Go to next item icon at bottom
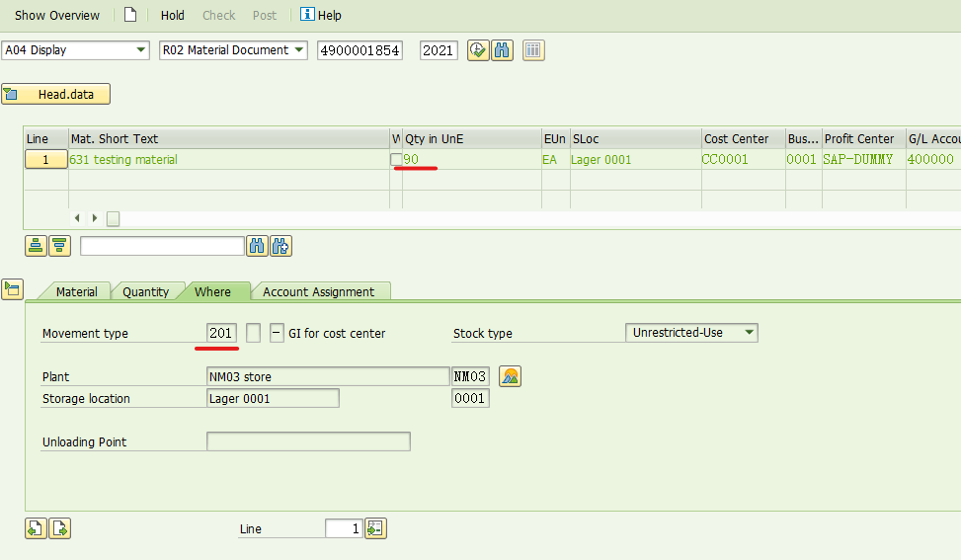The image size is (961, 560). pos(60,528)
